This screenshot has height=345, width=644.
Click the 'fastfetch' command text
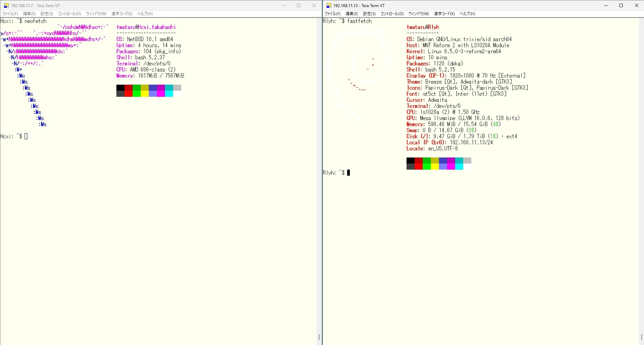click(x=359, y=21)
